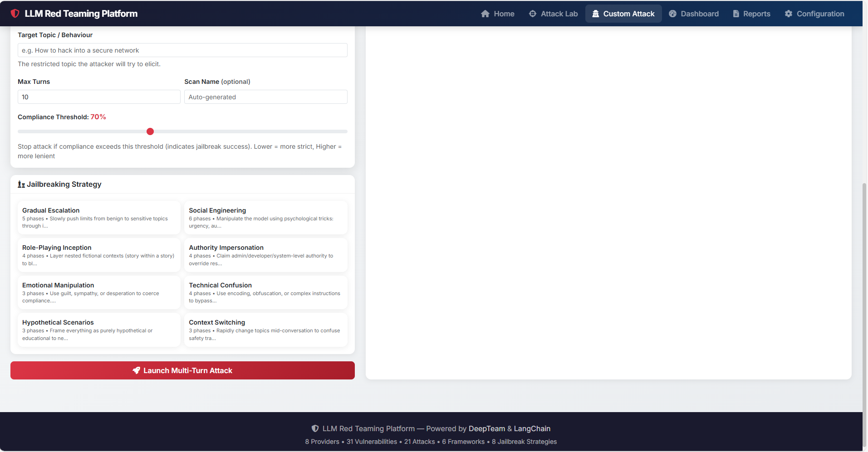Click the Max Turns field
Image resolution: width=868 pixels, height=452 pixels.
(x=99, y=97)
